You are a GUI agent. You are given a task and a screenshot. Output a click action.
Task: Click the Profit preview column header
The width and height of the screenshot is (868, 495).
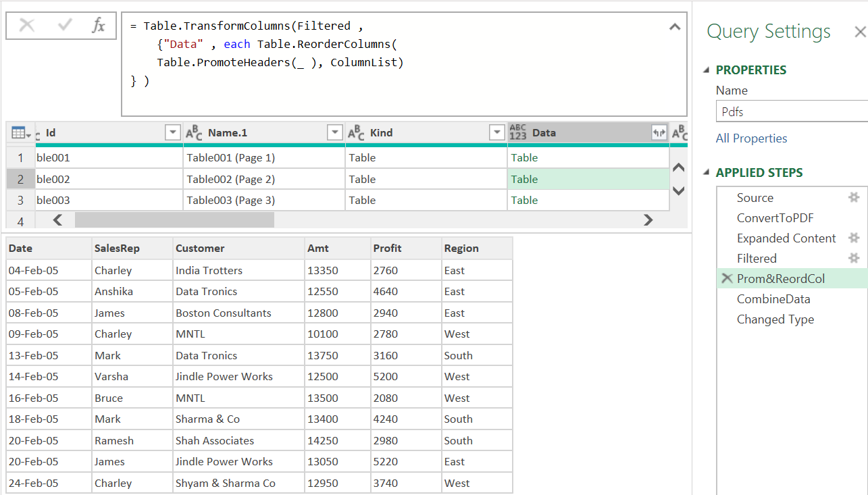click(x=406, y=249)
